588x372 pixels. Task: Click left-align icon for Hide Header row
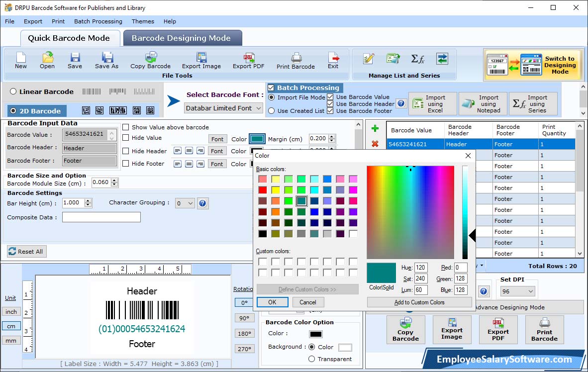tap(178, 151)
